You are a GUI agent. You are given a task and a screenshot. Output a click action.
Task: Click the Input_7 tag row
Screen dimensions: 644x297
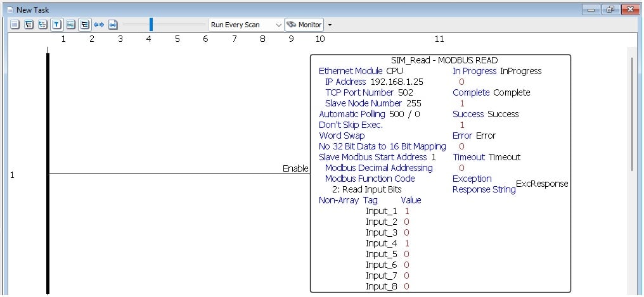click(387, 275)
